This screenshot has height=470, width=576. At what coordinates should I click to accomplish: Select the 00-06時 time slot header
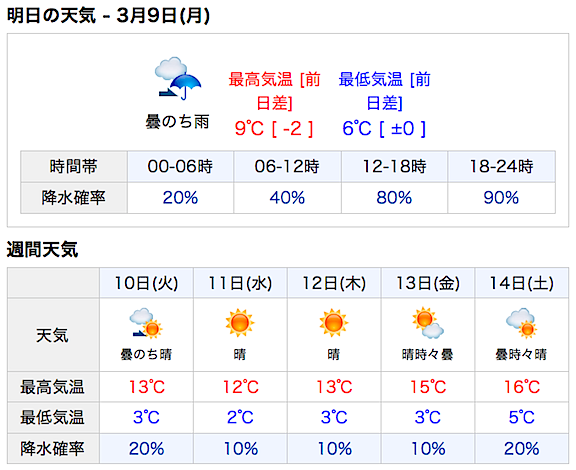point(180,166)
